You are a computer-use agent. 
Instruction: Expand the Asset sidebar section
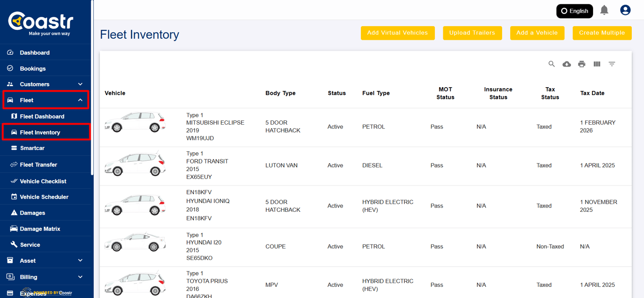80,261
